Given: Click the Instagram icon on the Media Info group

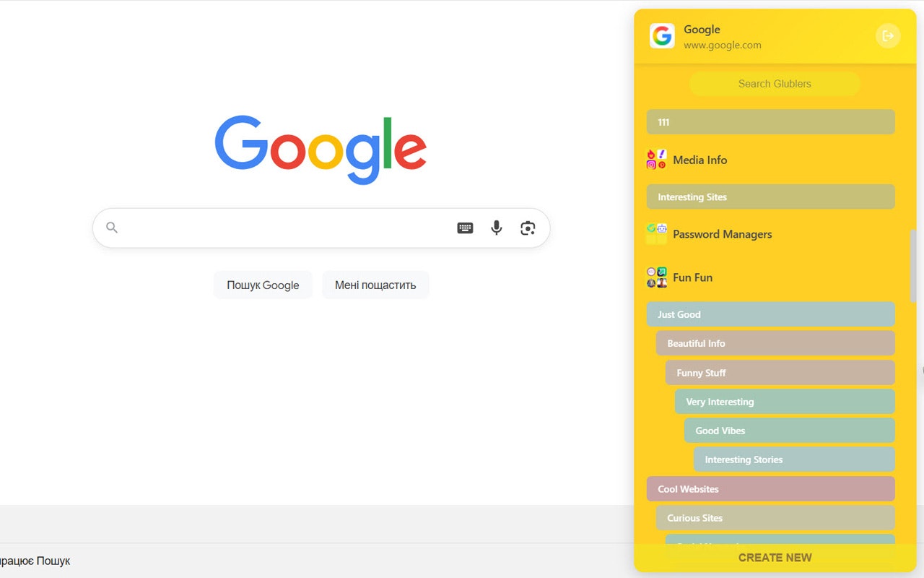Looking at the screenshot, I should coord(651,164).
